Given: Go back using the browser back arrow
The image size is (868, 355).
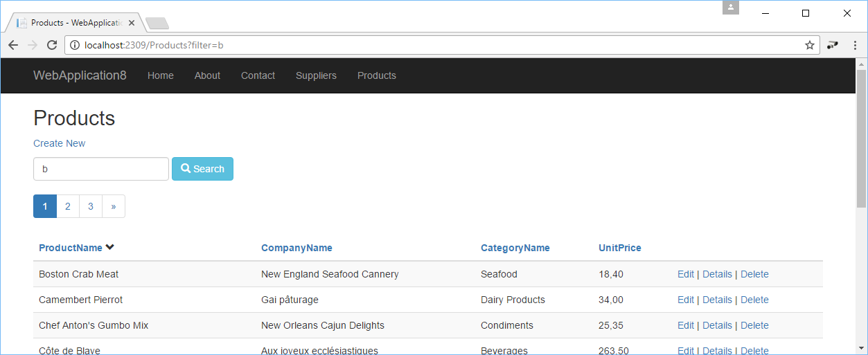Looking at the screenshot, I should click(x=13, y=45).
